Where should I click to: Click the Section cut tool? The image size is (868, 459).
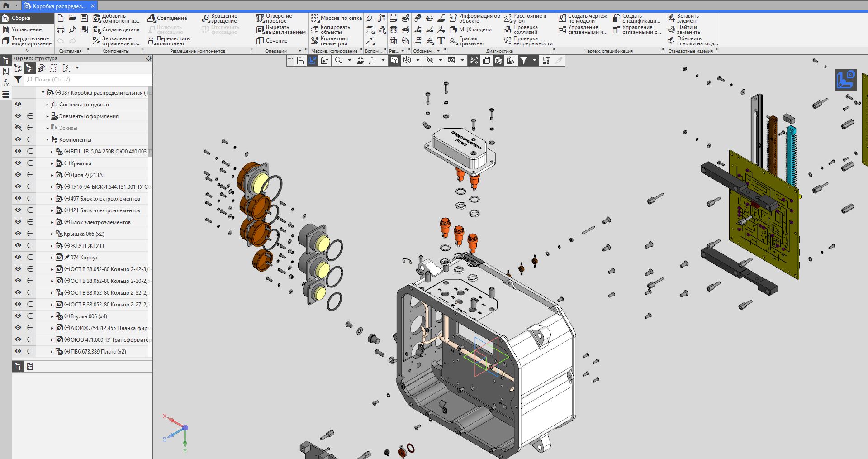point(260,41)
